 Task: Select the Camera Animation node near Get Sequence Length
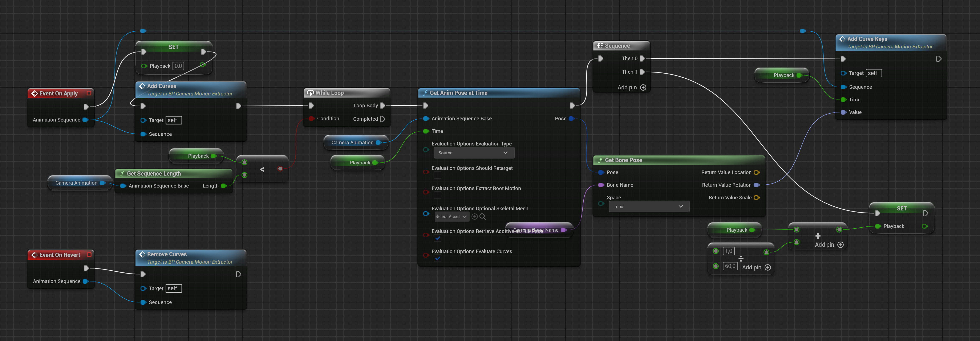point(80,183)
